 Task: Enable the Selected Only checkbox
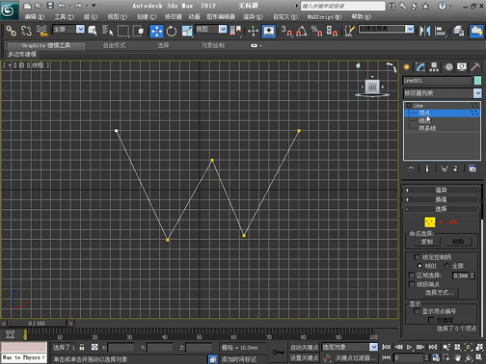[431, 320]
